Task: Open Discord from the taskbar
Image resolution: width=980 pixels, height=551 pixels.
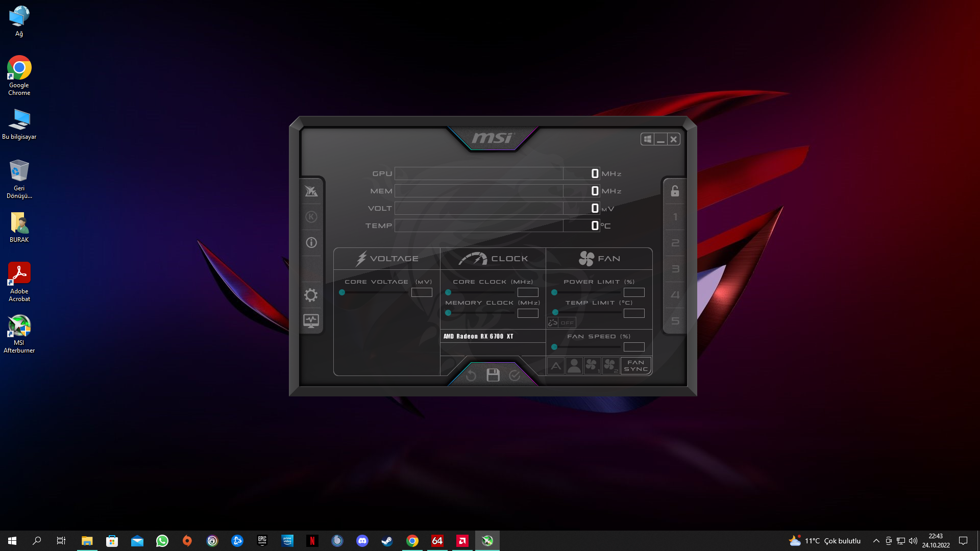Action: 362,541
